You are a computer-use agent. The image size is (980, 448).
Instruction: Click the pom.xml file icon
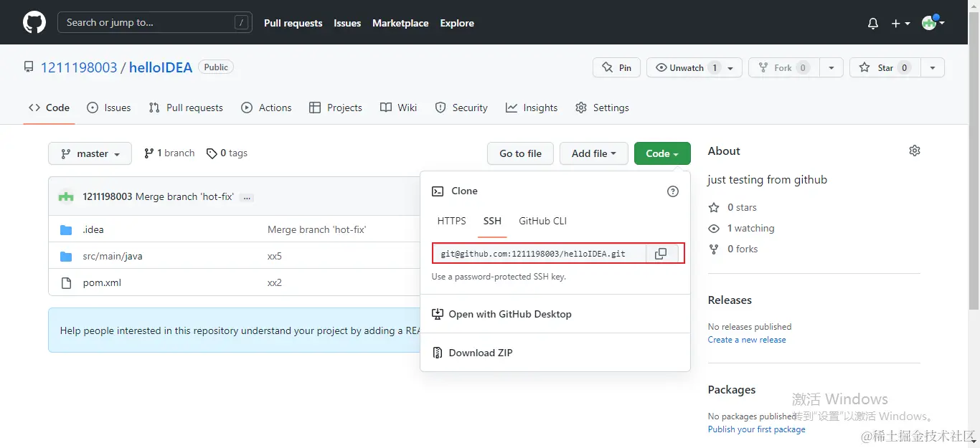pyautogui.click(x=66, y=282)
